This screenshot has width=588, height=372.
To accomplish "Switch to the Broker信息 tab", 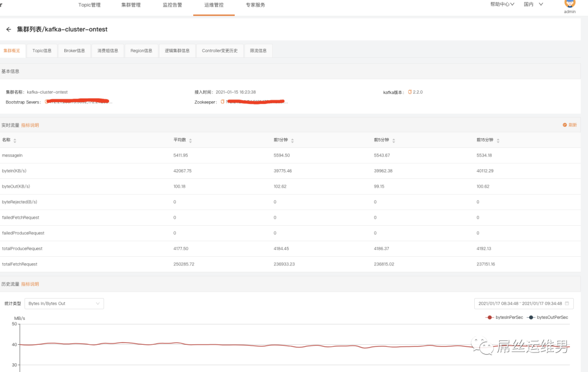I will tap(74, 51).
